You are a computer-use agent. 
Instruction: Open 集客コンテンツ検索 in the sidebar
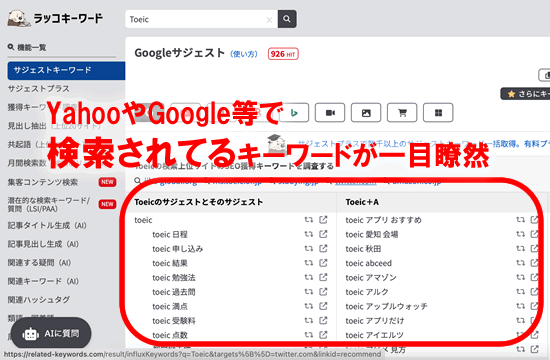click(x=43, y=182)
